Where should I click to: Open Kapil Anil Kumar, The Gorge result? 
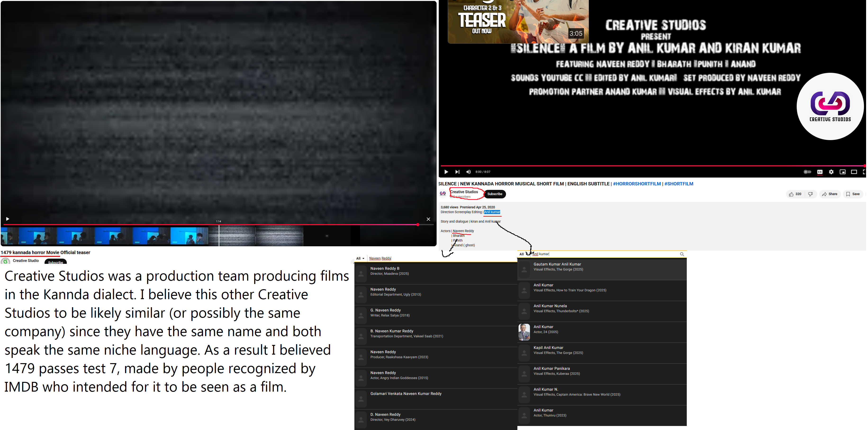(x=602, y=353)
